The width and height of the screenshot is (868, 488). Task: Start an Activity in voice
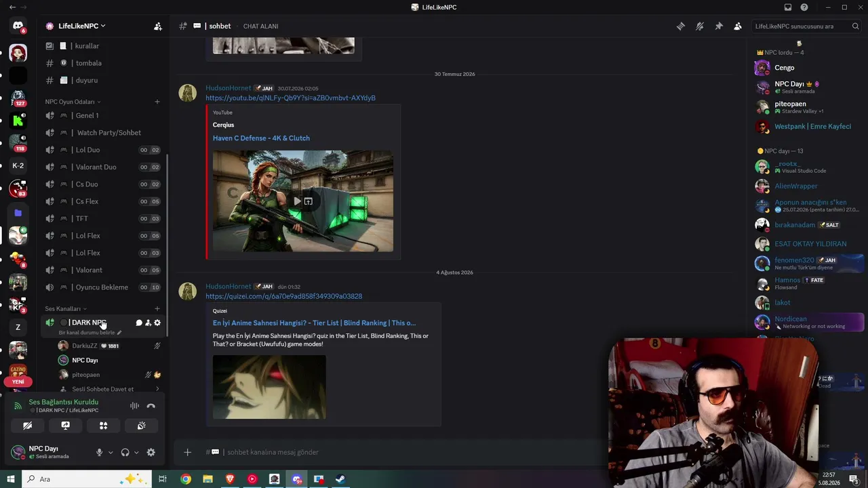tap(103, 426)
